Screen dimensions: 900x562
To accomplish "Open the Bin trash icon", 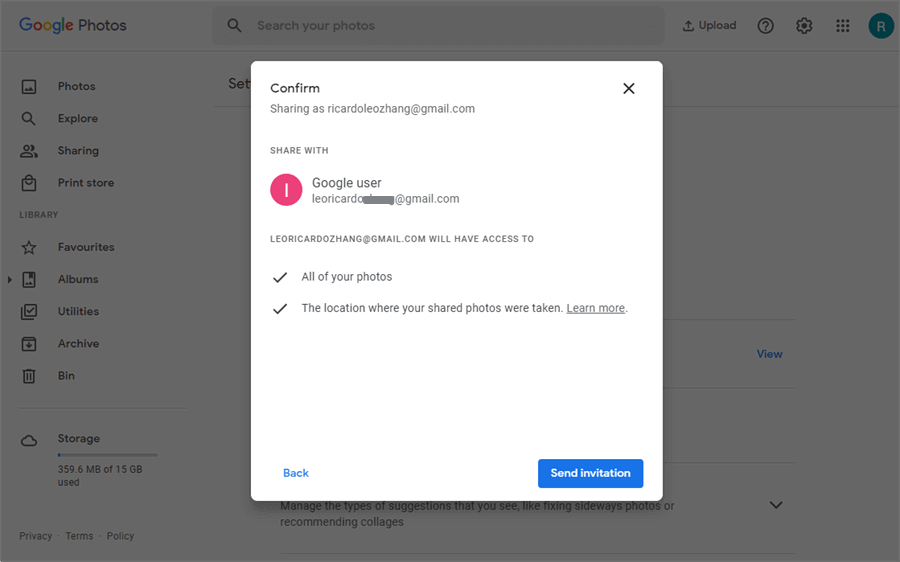I will [29, 376].
